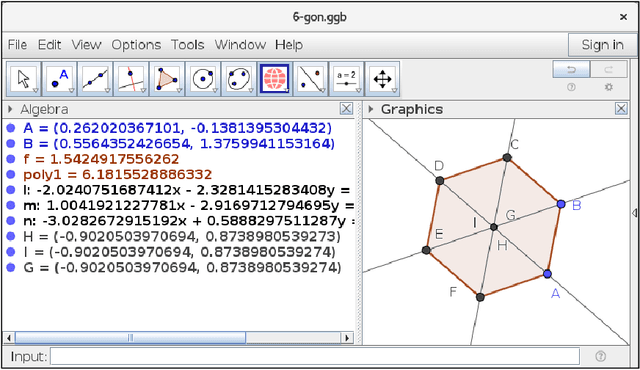Select the Circle with Center tool

[203, 79]
